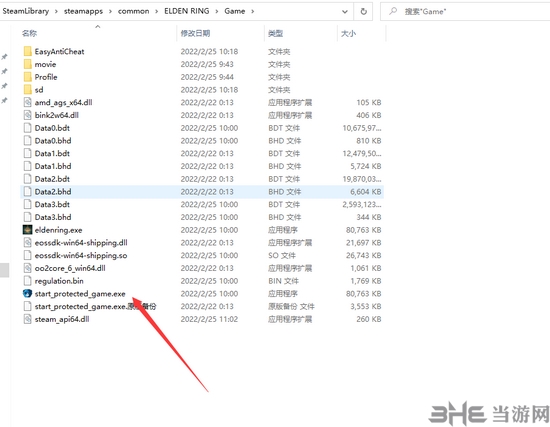Select the file name start_protected_game.exe

pyautogui.click(x=80, y=294)
